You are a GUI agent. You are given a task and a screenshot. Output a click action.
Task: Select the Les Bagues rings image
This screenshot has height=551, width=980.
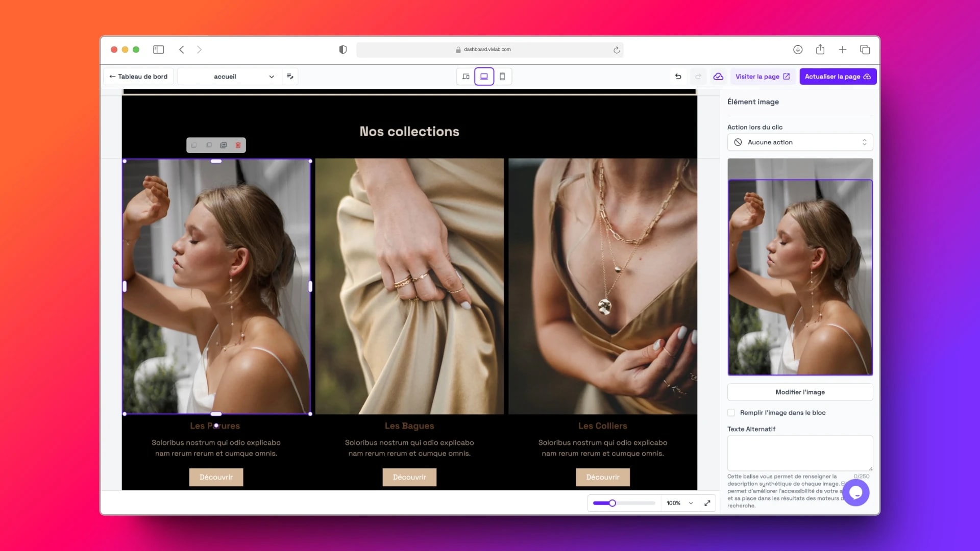[409, 286]
